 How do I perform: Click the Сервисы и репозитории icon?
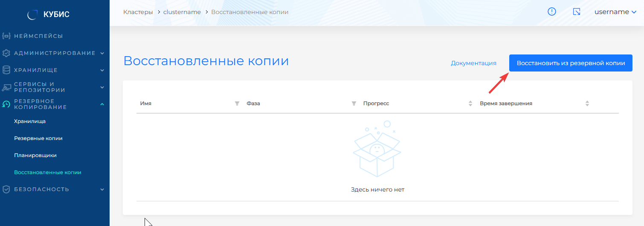tap(6, 87)
